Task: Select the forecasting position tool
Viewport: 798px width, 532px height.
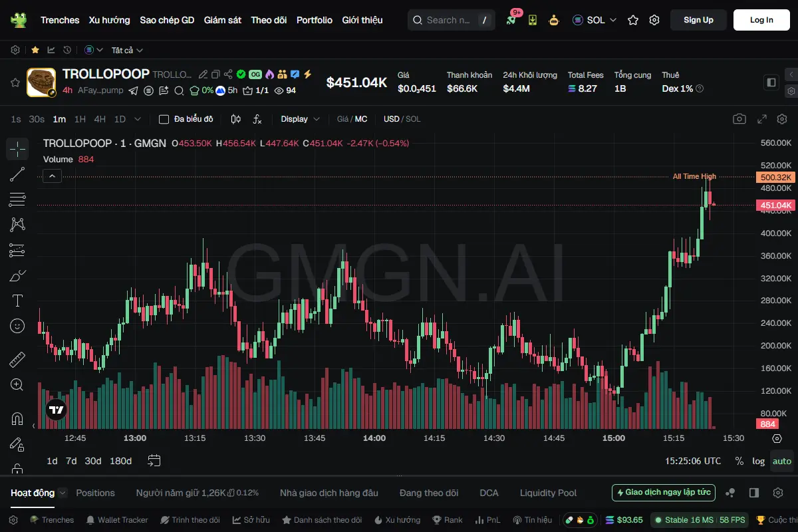Action: (x=17, y=250)
